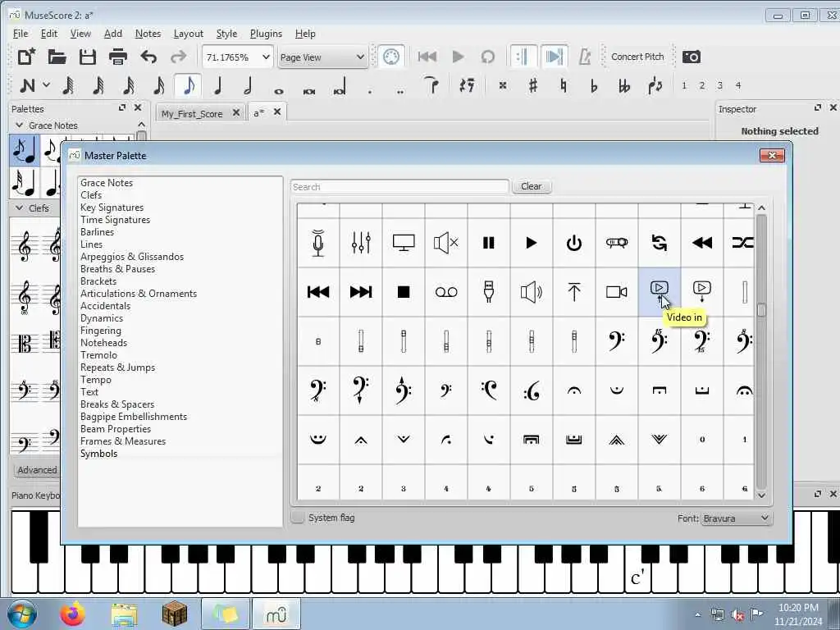Toggle play repeats button

point(523,57)
